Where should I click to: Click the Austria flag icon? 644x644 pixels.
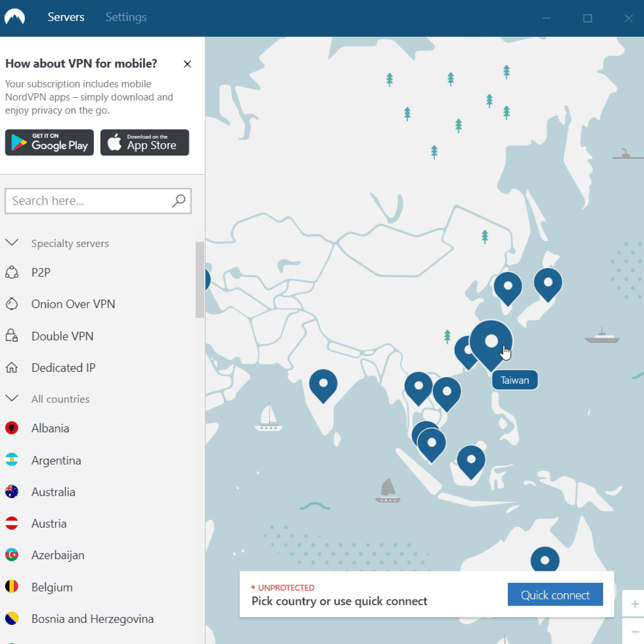pos(12,523)
